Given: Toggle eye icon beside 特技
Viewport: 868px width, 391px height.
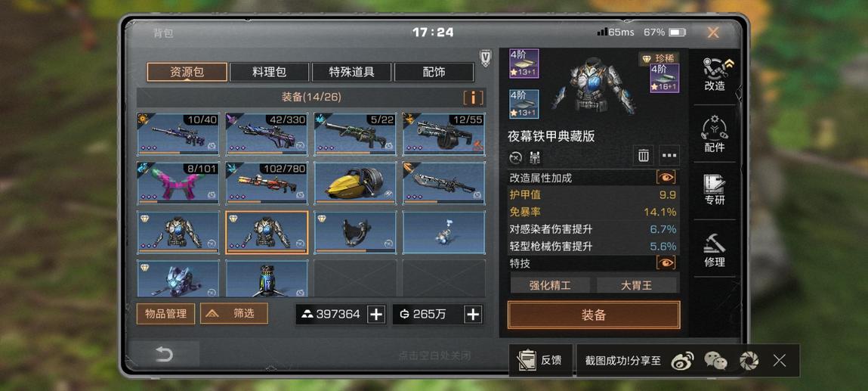Looking at the screenshot, I should [x=666, y=262].
